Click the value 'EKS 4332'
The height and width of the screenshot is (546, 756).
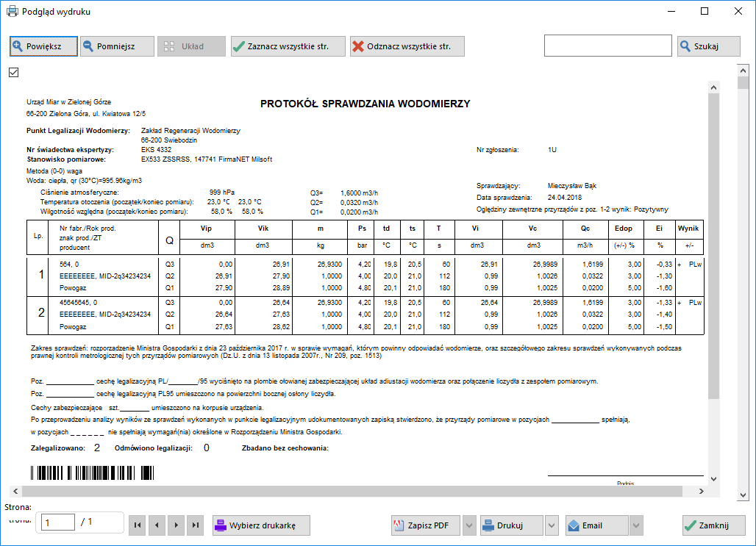click(156, 150)
